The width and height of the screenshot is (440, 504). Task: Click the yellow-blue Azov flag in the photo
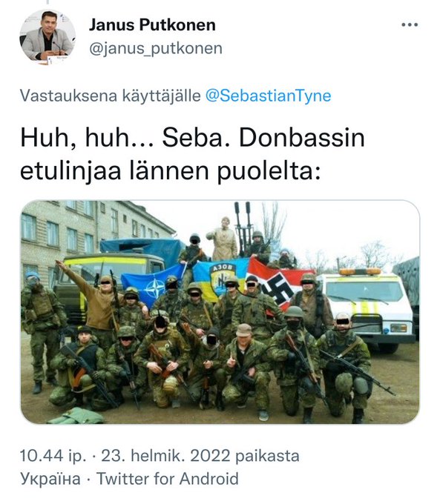(x=221, y=279)
